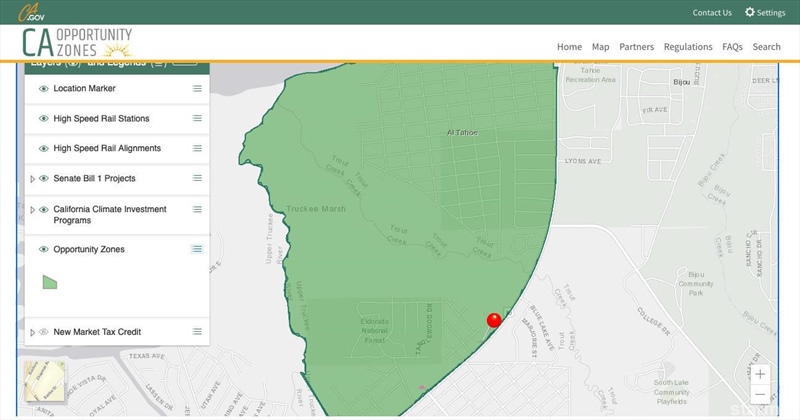Show the New Market Tax Credit layer
Image resolution: width=800 pixels, height=420 pixels.
pyautogui.click(x=44, y=332)
